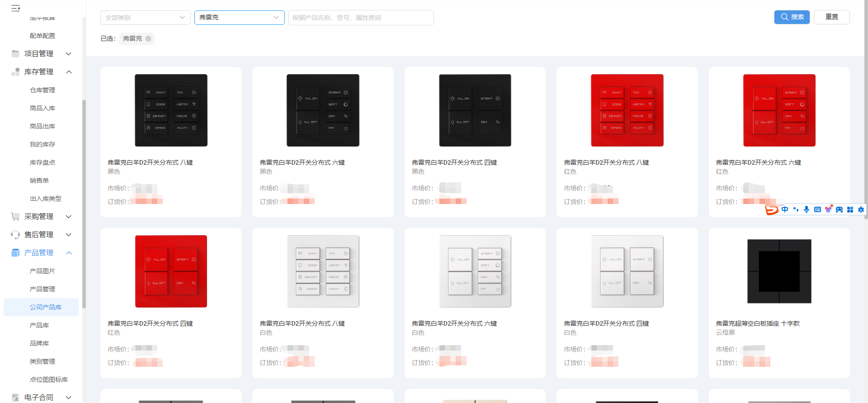Open the white 六键 switch product image
Viewport: 868px width, 403px height.
475,271
